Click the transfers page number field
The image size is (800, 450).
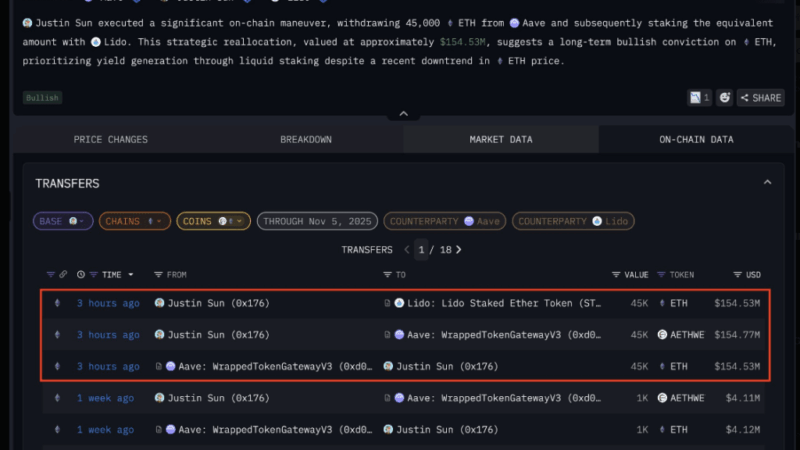click(x=421, y=249)
